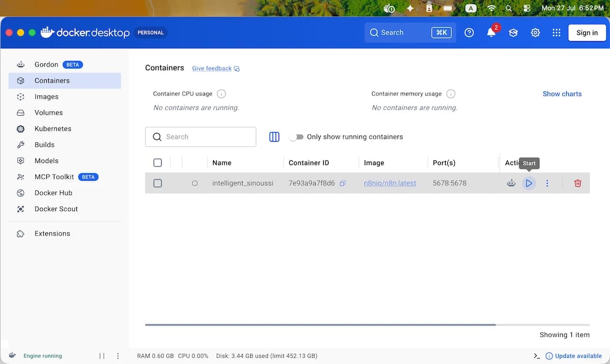Click the Container ID column header

309,163
